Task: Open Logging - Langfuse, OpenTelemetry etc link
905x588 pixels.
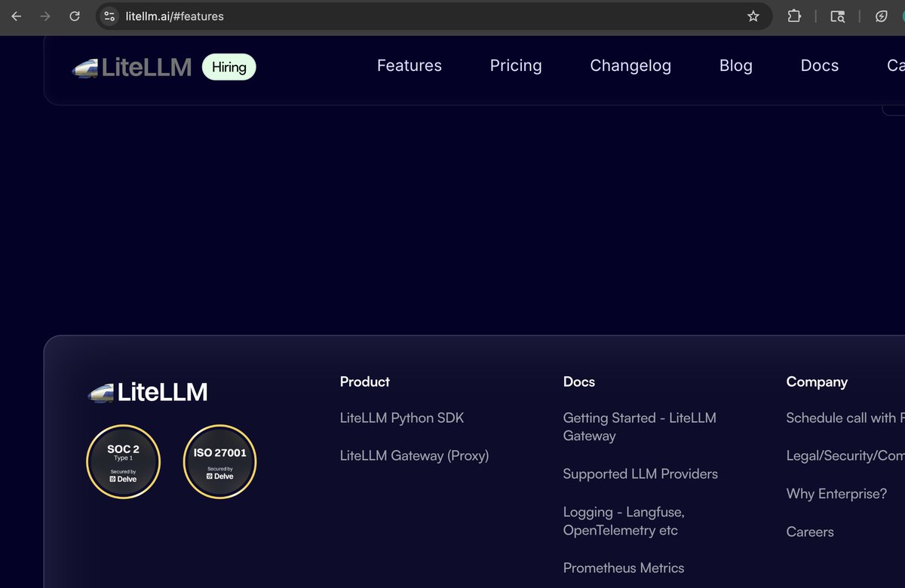Action: tap(624, 521)
